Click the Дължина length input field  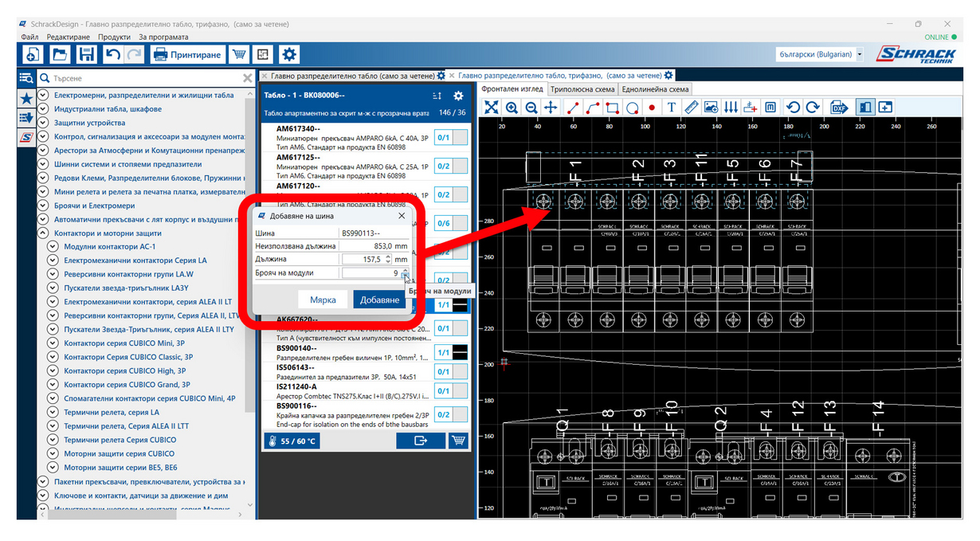click(367, 259)
